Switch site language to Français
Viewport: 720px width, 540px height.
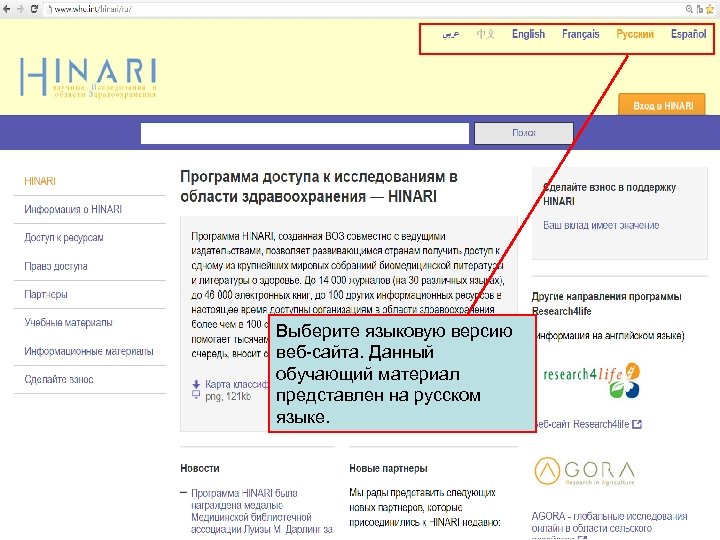coord(580,34)
